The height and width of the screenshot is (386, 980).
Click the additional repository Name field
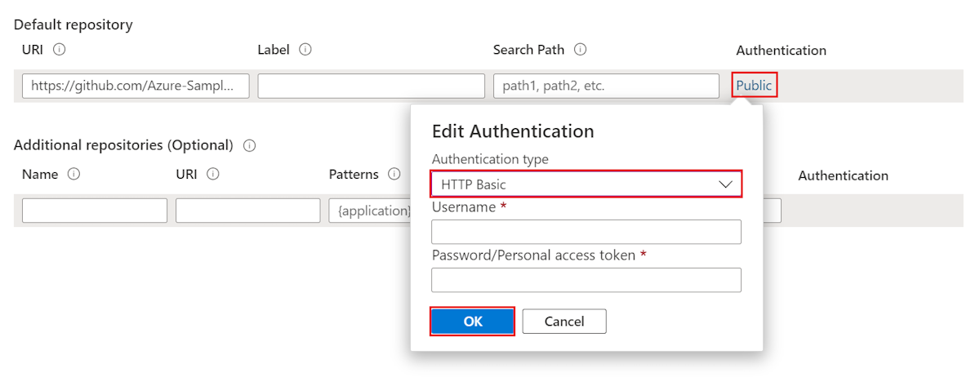tap(94, 211)
